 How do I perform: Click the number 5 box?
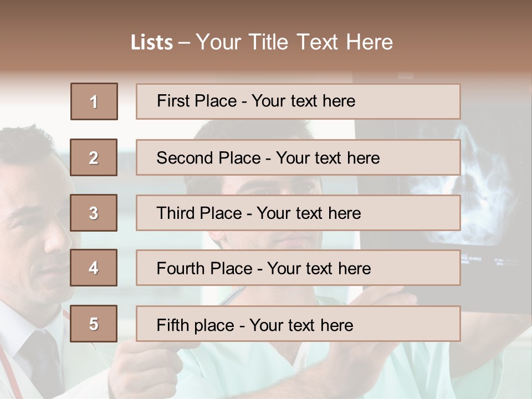(x=94, y=324)
